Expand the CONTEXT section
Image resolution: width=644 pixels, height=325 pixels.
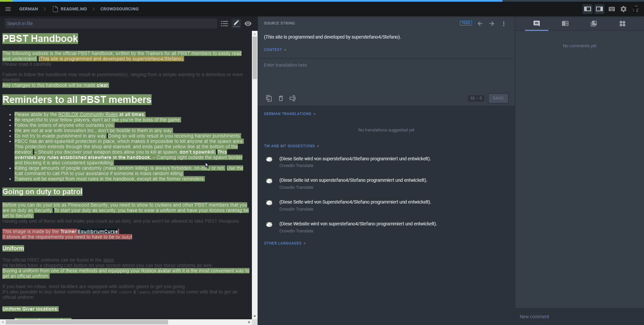coord(275,50)
